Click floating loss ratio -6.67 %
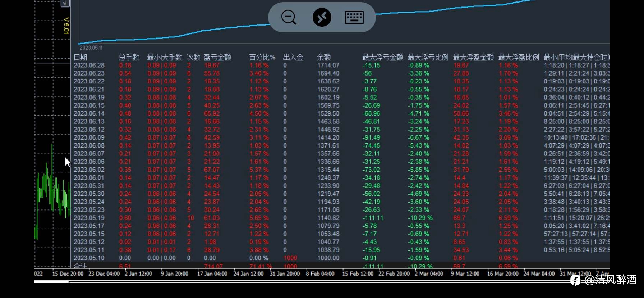The image size is (644, 298). [x=418, y=137]
